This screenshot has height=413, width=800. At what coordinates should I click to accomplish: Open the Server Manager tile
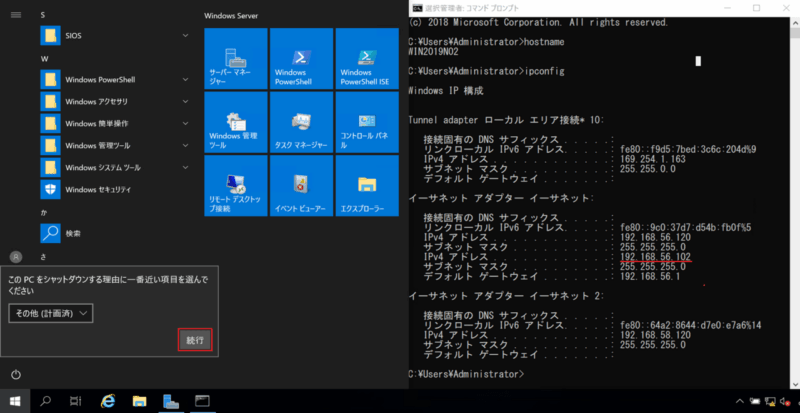coord(236,59)
